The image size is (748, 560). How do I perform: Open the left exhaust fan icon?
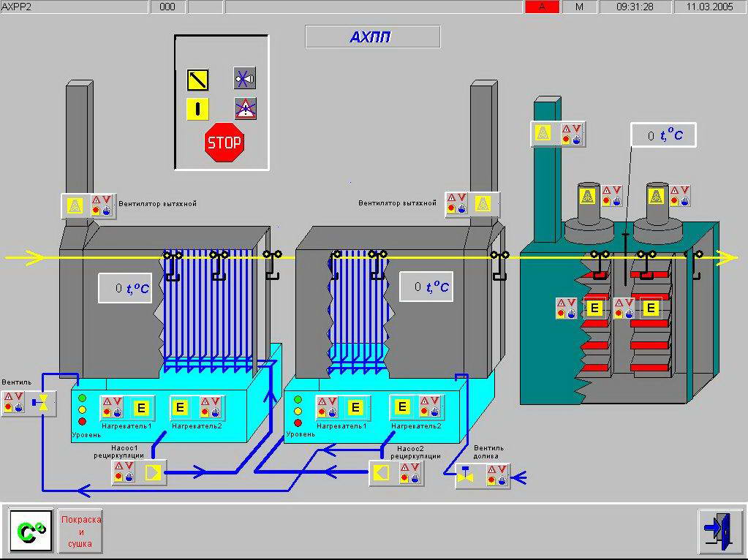coord(74,205)
